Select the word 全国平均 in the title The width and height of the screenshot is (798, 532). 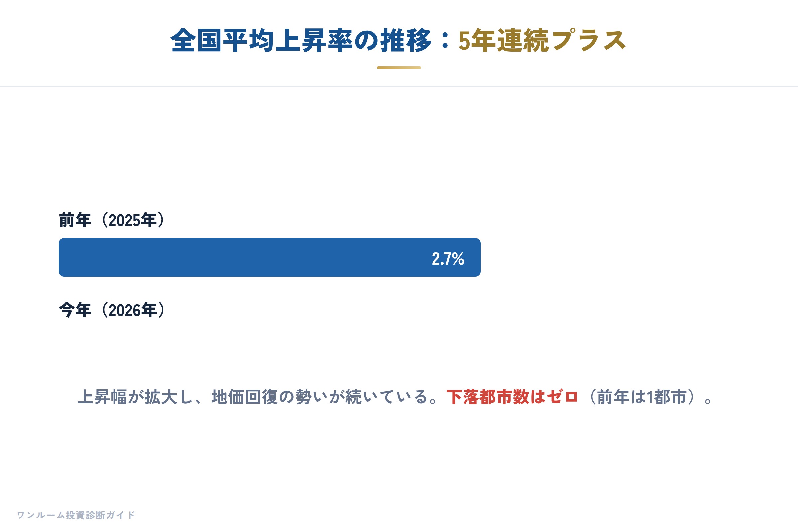point(222,40)
